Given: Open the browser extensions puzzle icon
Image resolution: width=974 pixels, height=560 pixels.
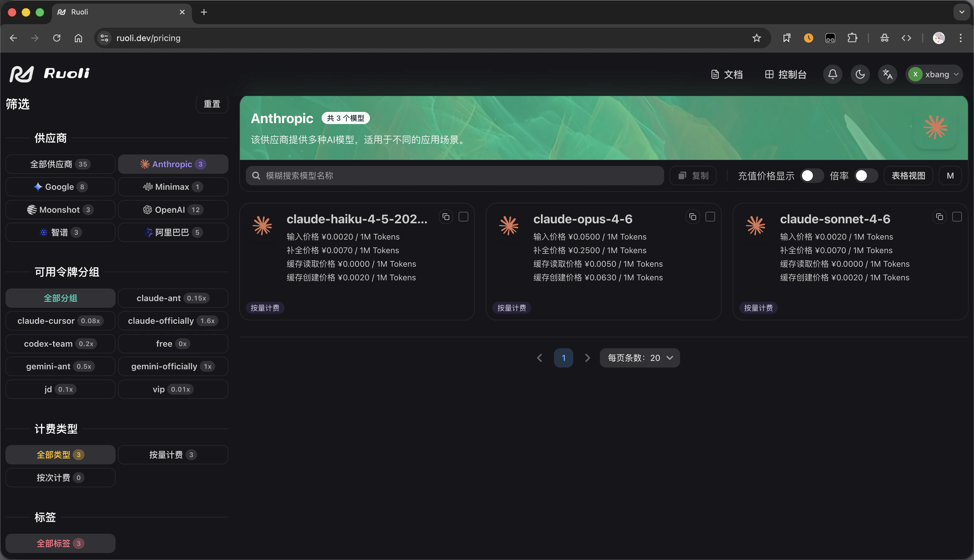Looking at the screenshot, I should [852, 38].
